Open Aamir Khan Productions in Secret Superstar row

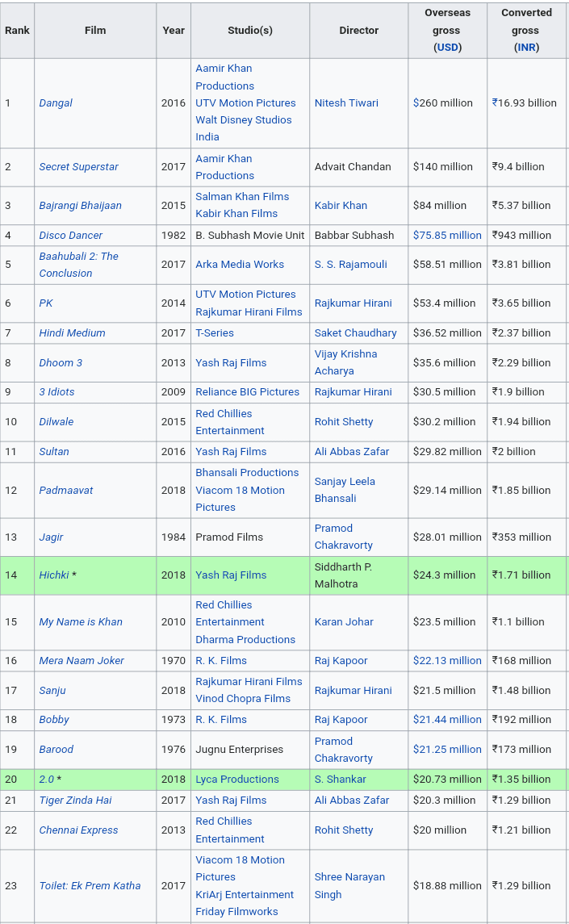(224, 167)
